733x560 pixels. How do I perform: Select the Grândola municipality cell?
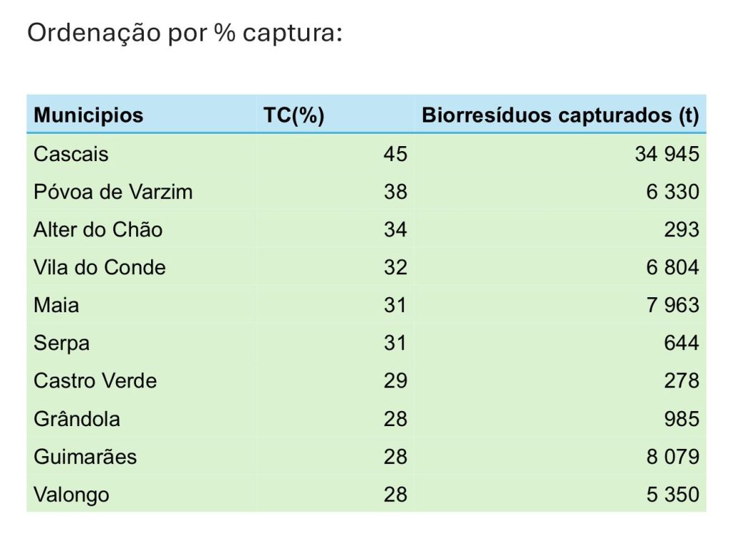(x=77, y=419)
